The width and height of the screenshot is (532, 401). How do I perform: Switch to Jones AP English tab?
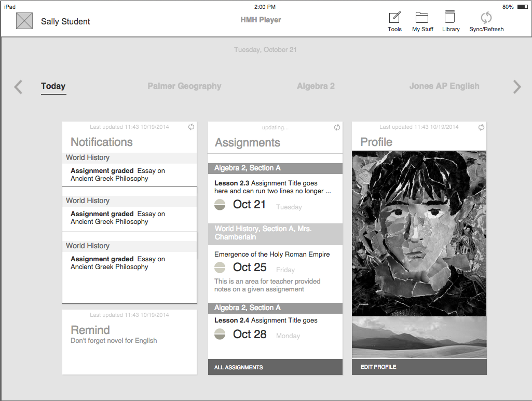point(444,86)
